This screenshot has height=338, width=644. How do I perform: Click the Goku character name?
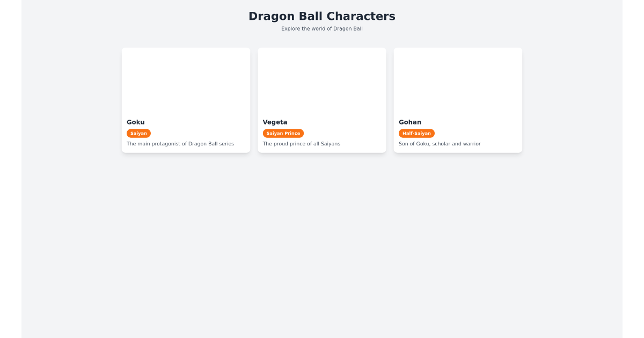click(x=136, y=122)
